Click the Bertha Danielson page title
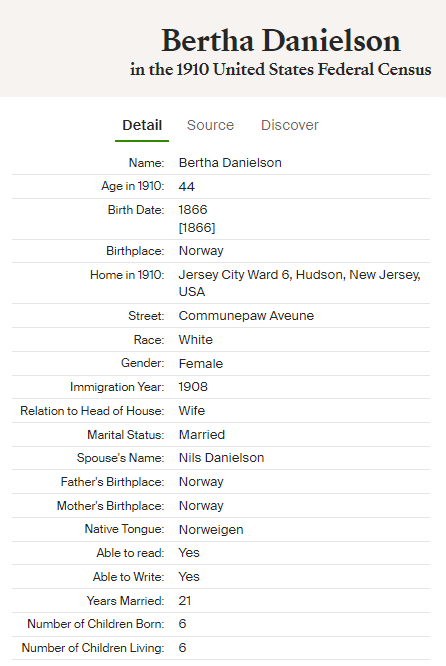446x666 pixels. tap(281, 41)
